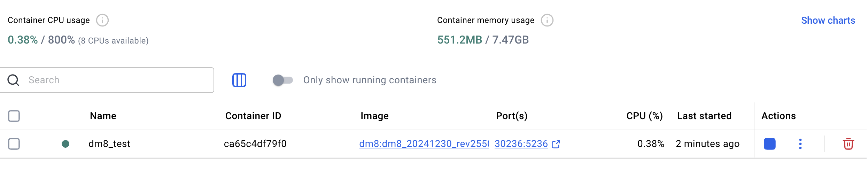This screenshot has height=170, width=868.
Task: Click the CPU usage info icon
Action: click(102, 21)
